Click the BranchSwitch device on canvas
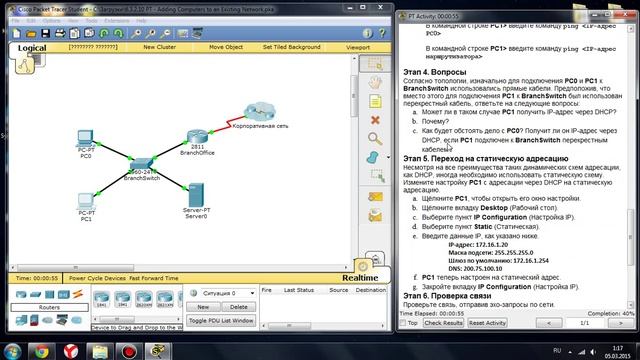Screen dimensions: 640x360 [141, 164]
